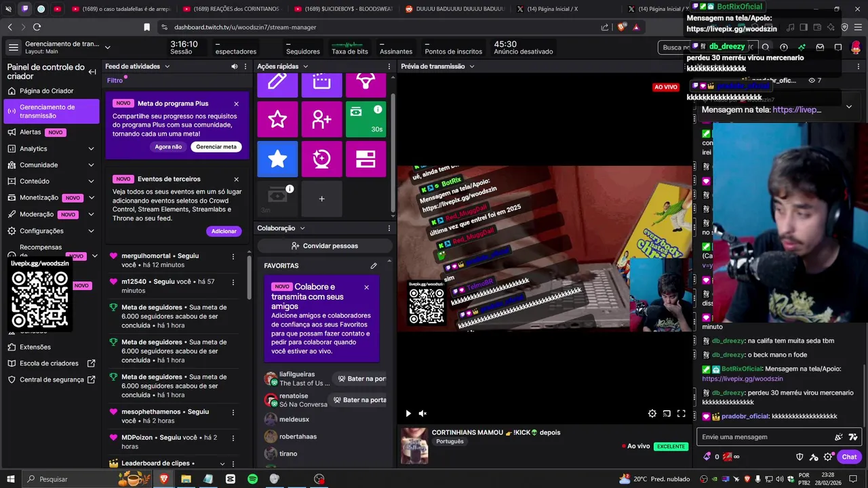Click Gerenciar meta button
This screenshot has height=488, width=868.
pyautogui.click(x=216, y=147)
